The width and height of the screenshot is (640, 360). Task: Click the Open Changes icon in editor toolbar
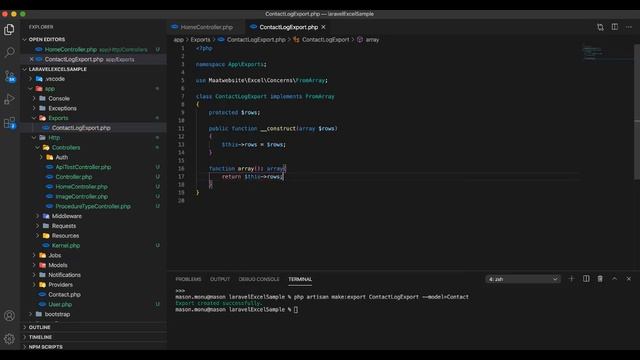(600, 27)
